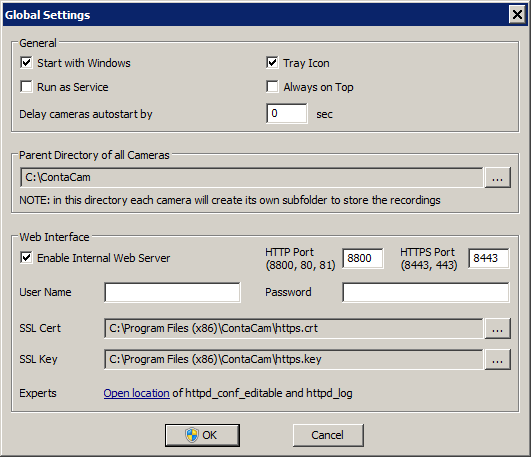This screenshot has height=457, width=531.
Task: Click the HTTPS Port field
Action: tap(489, 258)
